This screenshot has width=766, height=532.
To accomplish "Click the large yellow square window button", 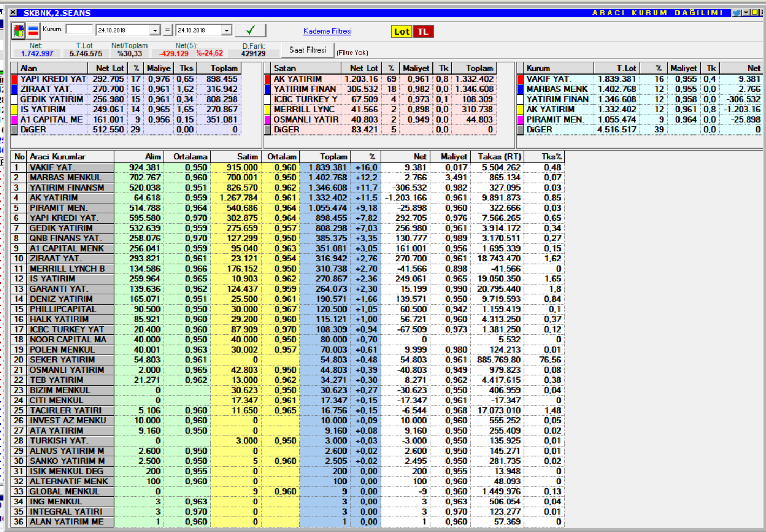I will tap(754, 12).
